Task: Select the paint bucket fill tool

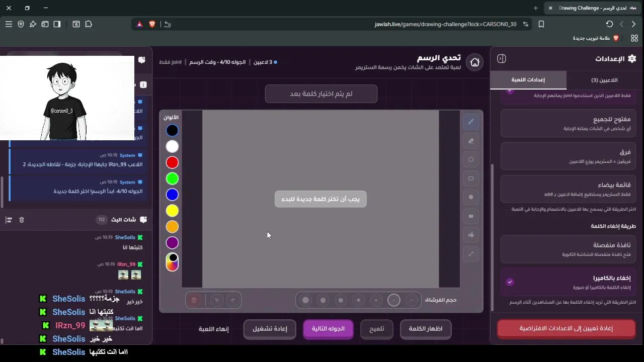Action: click(471, 235)
